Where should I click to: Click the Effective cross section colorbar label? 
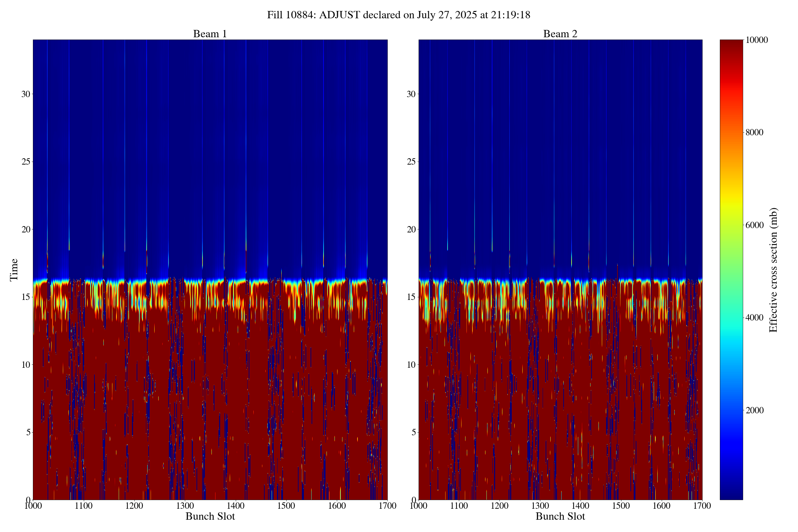coord(773,270)
